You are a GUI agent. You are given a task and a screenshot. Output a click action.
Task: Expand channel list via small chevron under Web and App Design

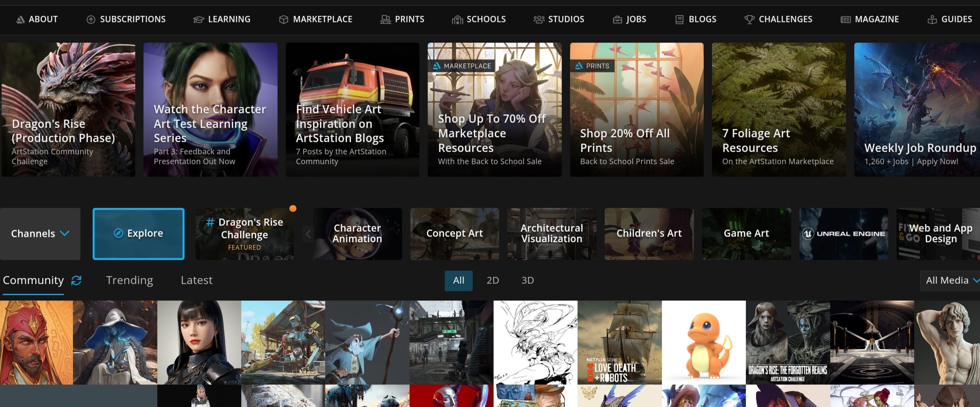(943, 258)
